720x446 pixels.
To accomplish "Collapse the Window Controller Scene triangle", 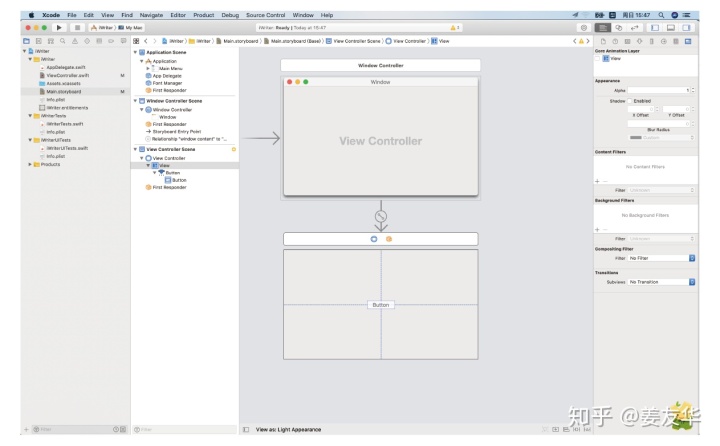I will [135, 101].
